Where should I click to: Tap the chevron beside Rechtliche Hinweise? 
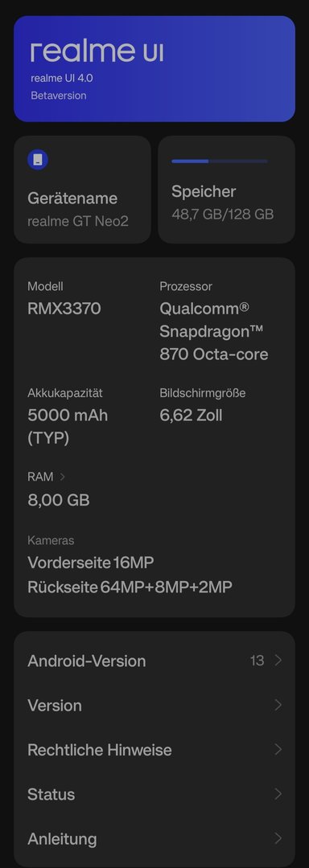pos(278,750)
